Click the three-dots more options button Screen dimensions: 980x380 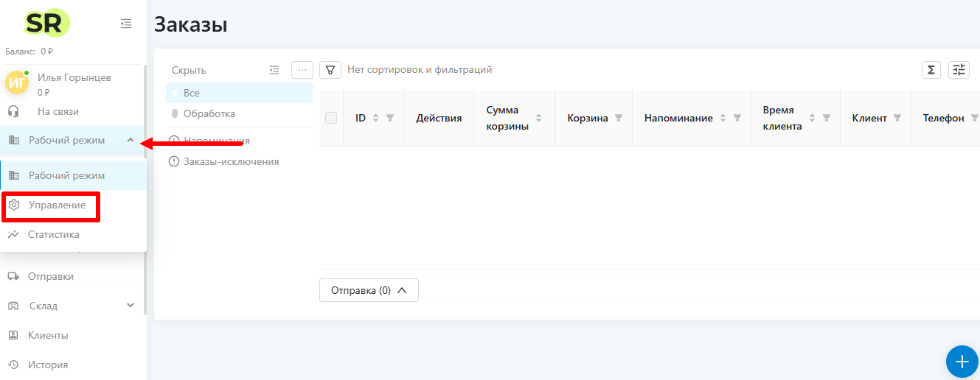(302, 70)
